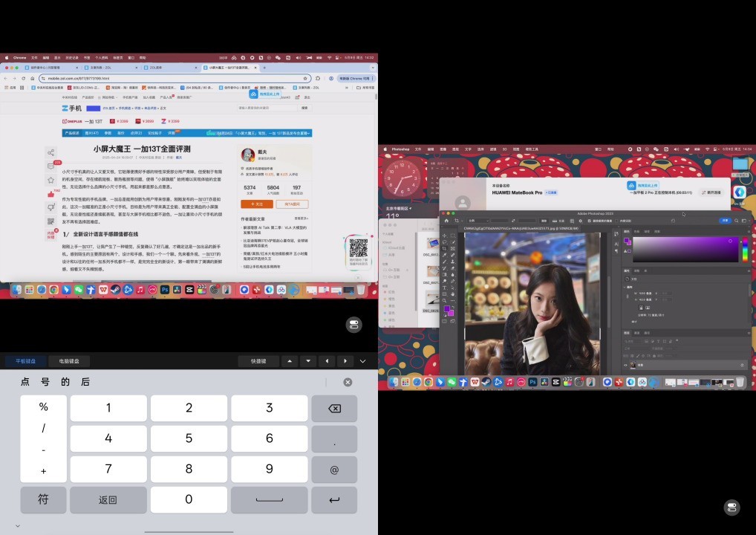Open Music from the Photoshop screen's Dock
The image size is (756, 535).
(509, 382)
